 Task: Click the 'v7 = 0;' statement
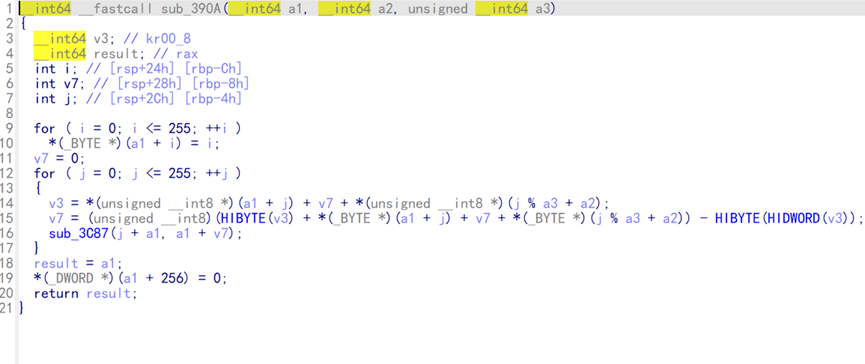pos(60,159)
